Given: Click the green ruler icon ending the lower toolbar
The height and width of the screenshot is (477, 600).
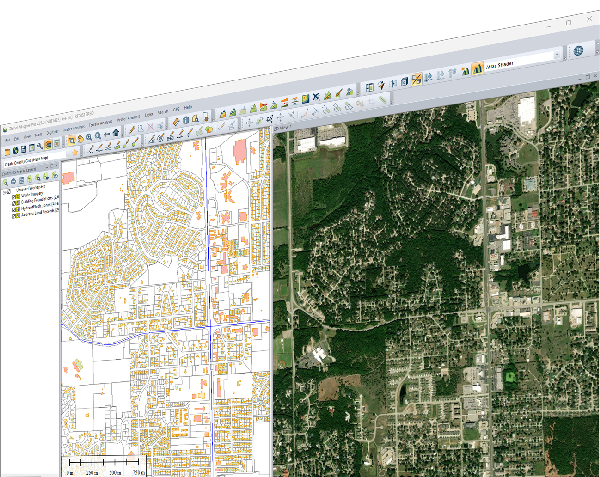Looking at the screenshot, I should (382, 99).
